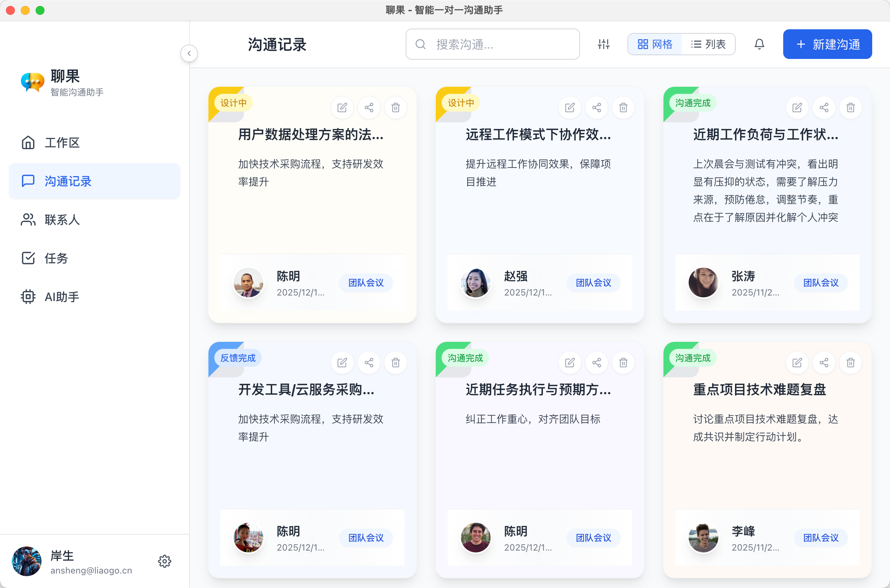Screen dimensions: 890x588
Task: Keep 网格 view mode selected
Action: coord(655,44)
